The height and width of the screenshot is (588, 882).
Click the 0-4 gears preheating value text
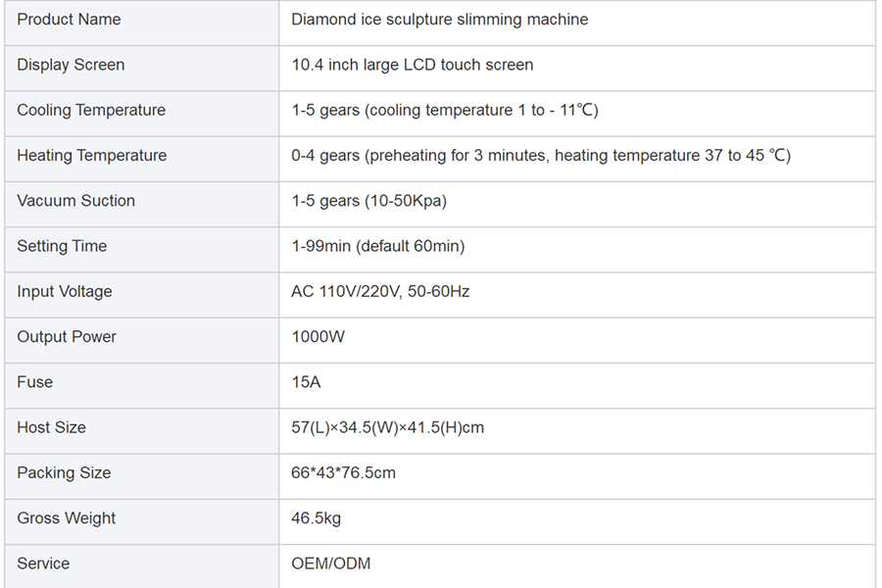540,155
